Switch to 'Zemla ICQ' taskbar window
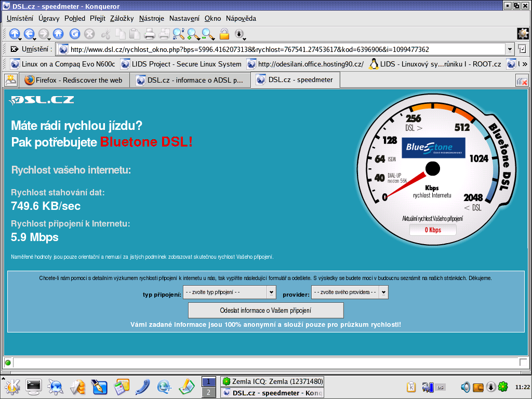This screenshot has width=532, height=399. tap(272, 381)
